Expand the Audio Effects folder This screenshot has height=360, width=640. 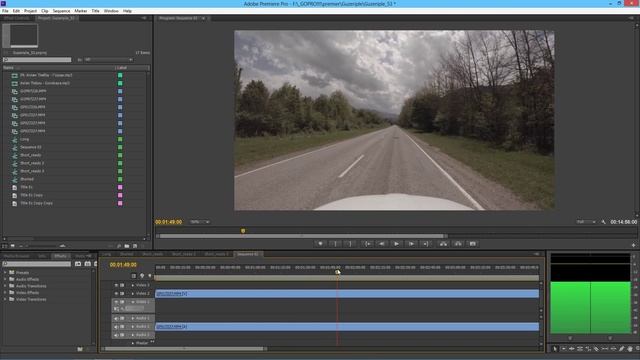[5, 279]
